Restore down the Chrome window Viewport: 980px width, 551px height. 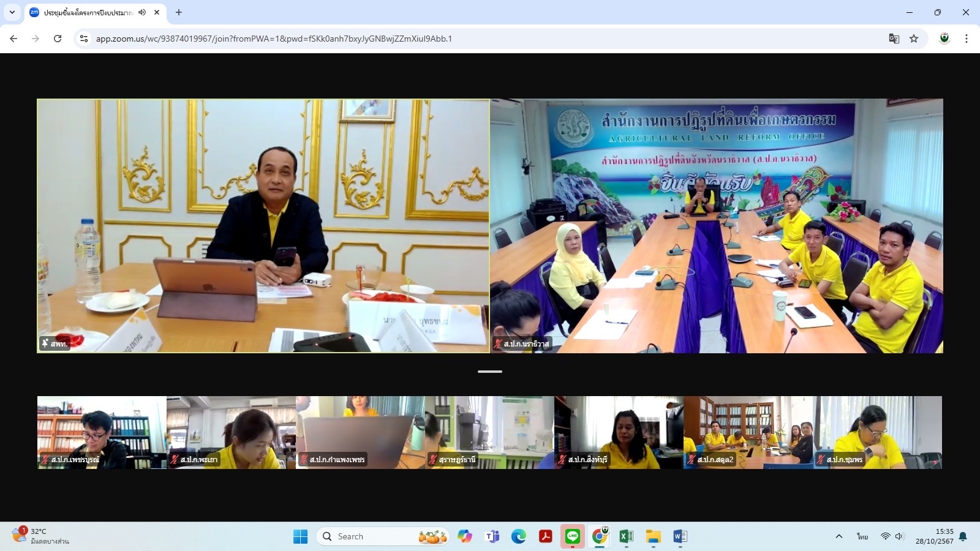(x=938, y=12)
